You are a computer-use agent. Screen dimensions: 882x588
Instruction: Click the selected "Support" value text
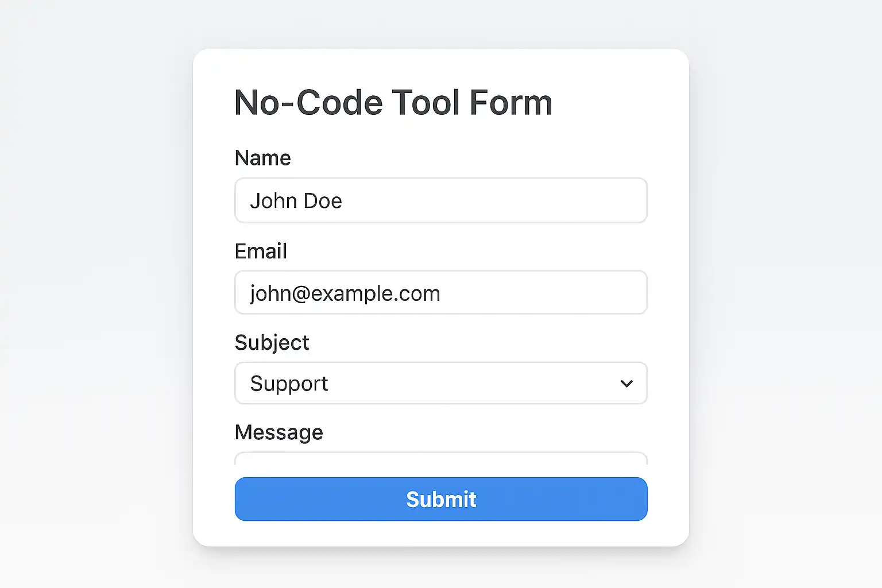289,384
